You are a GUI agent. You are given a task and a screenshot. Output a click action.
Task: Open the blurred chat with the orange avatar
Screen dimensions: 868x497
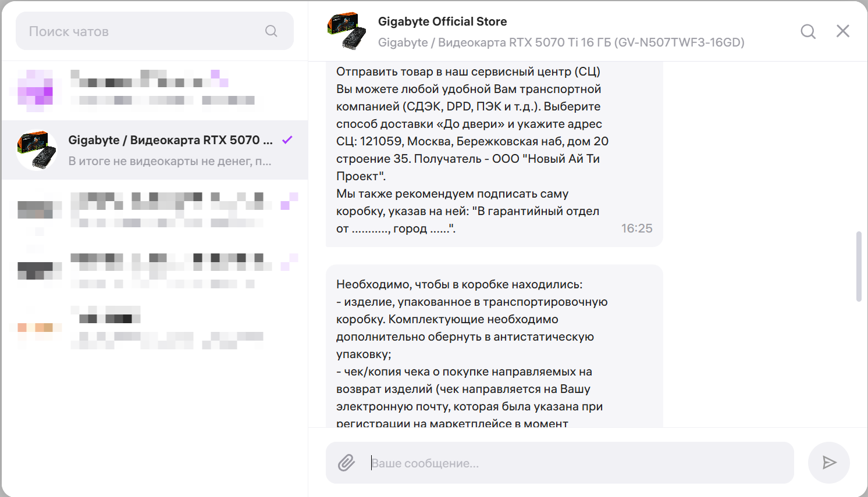(155, 327)
